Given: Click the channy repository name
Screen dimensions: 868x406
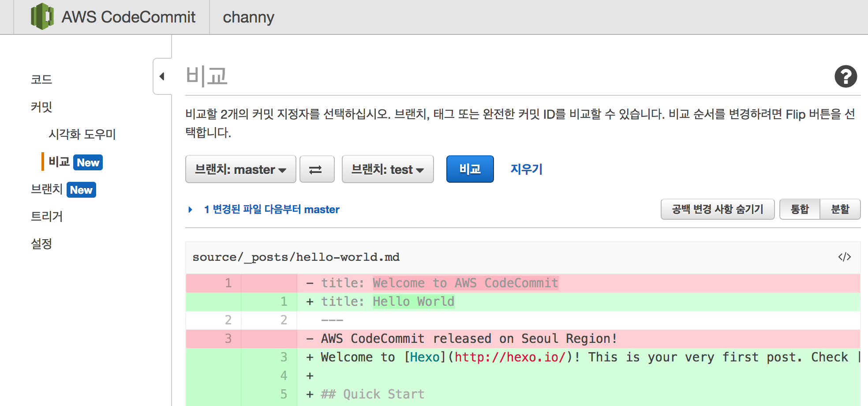Looking at the screenshot, I should click(248, 17).
